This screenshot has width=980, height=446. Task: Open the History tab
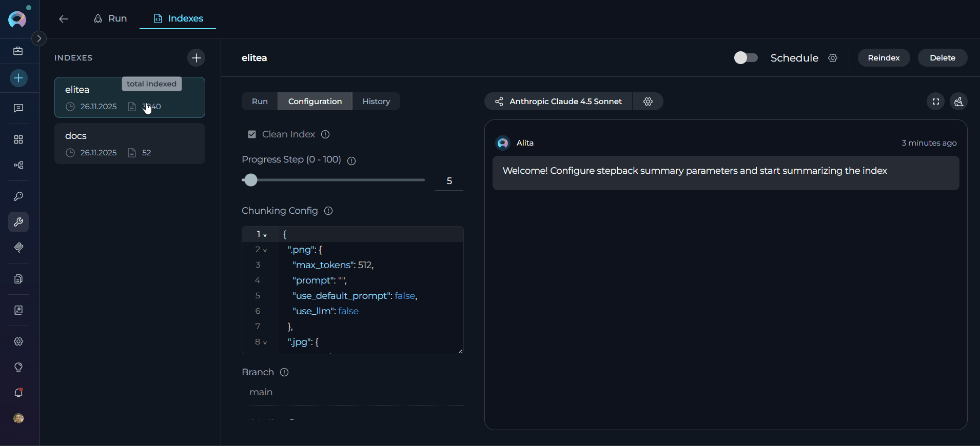pyautogui.click(x=376, y=102)
